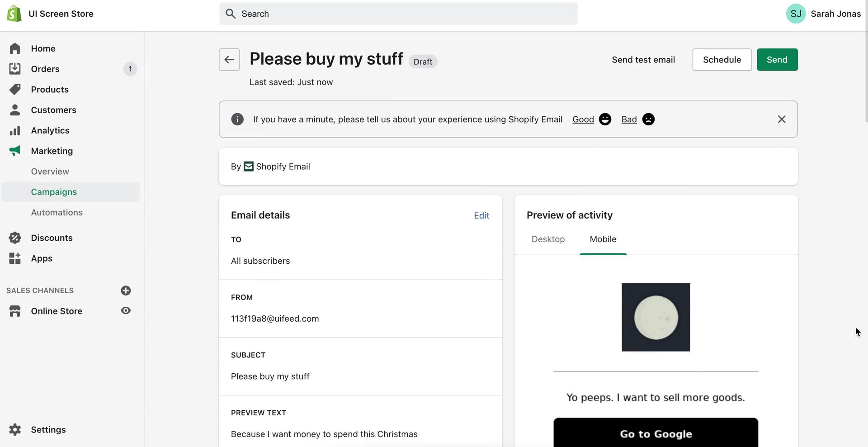Switch to the Desktop preview tab

548,239
